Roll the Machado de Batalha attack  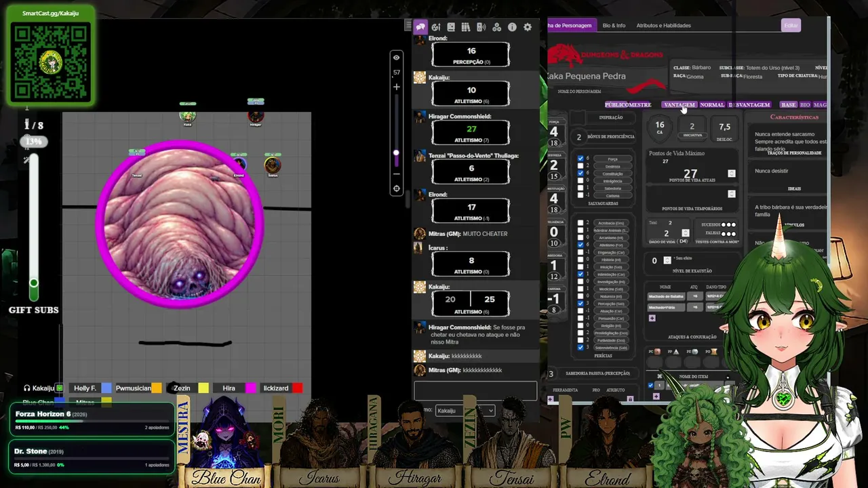pos(666,296)
